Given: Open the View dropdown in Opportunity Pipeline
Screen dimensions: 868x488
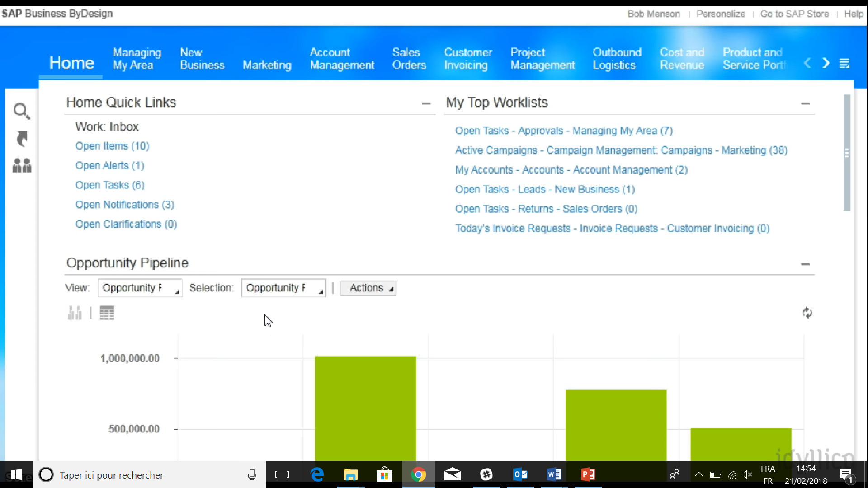Looking at the screenshot, I should click(140, 288).
